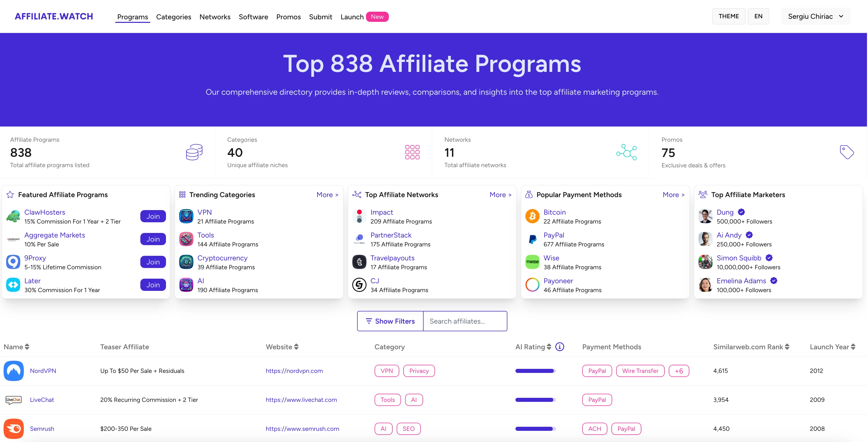Click the Cryptocurrency category icon
Image resolution: width=868 pixels, height=442 pixels.
pyautogui.click(x=186, y=262)
